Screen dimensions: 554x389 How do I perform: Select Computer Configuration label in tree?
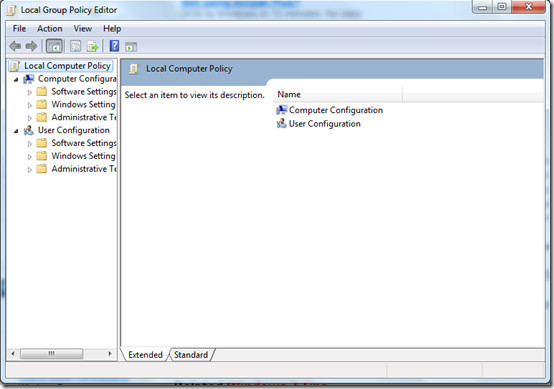coord(77,79)
